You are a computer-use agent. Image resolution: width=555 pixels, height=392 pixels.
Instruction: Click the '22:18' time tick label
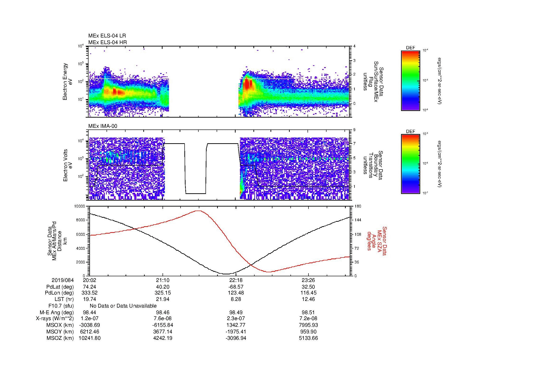click(x=236, y=280)
